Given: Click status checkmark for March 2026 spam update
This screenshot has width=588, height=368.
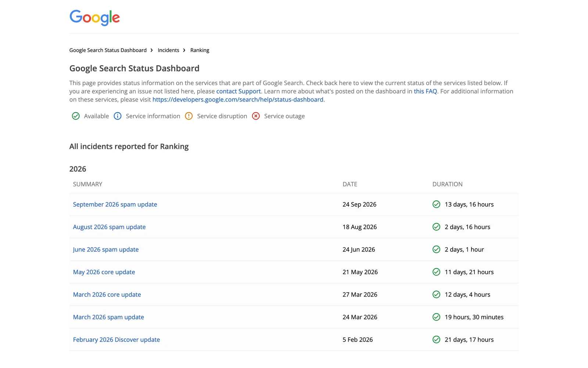Looking at the screenshot, I should 436,317.
